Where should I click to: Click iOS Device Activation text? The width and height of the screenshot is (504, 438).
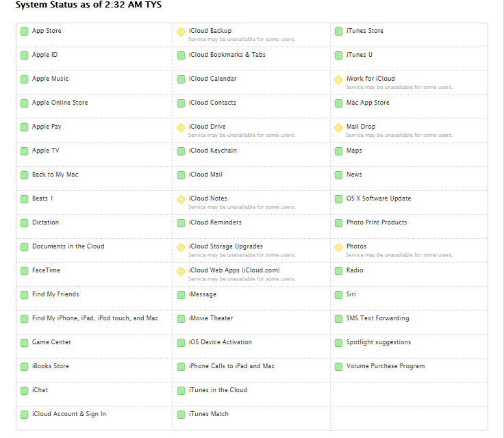220,342
